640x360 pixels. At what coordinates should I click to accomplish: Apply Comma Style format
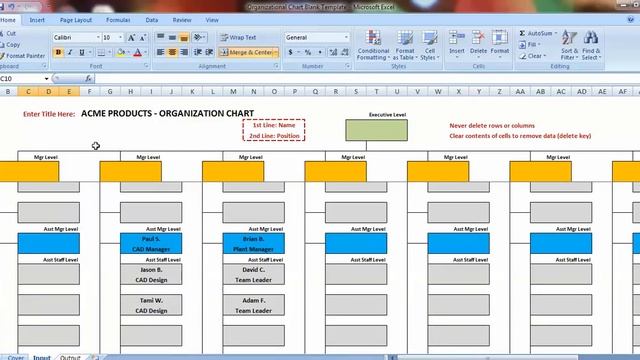click(x=320, y=52)
